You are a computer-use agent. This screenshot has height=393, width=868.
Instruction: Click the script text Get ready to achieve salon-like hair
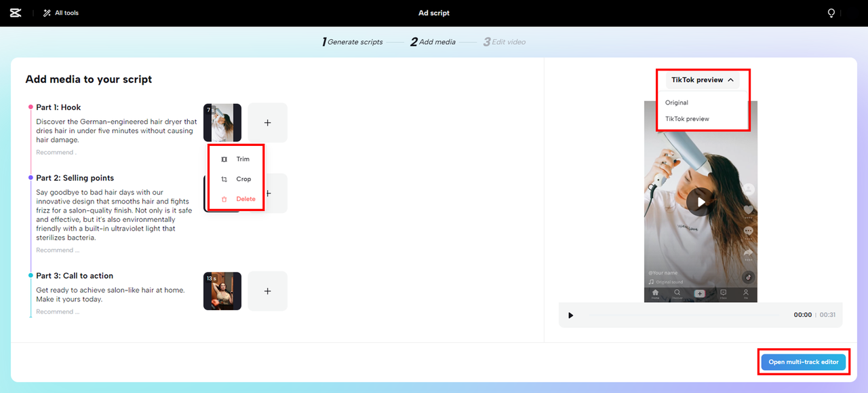111,295
